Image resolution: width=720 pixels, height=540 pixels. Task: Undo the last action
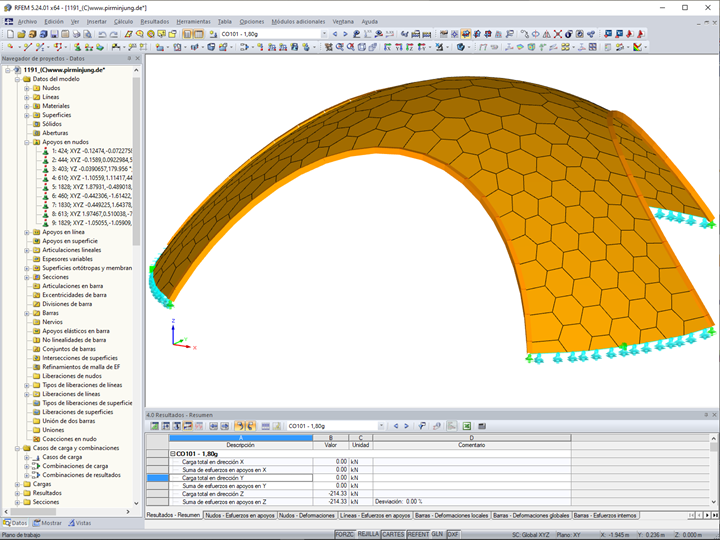pyautogui.click(x=102, y=34)
